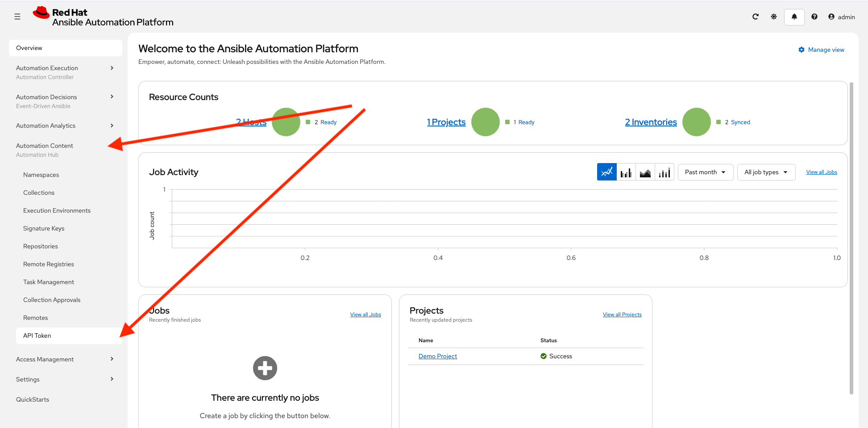Switch job activity to area chart
The image size is (868, 428).
[645, 172]
